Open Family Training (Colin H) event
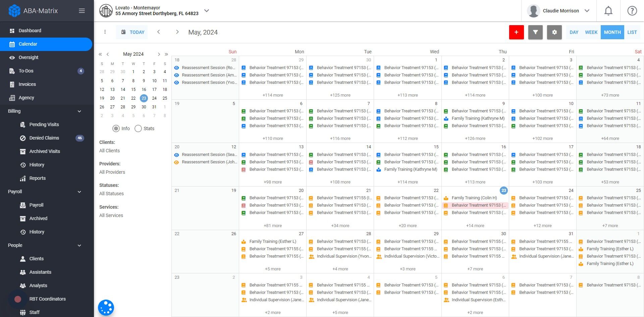 (x=475, y=198)
